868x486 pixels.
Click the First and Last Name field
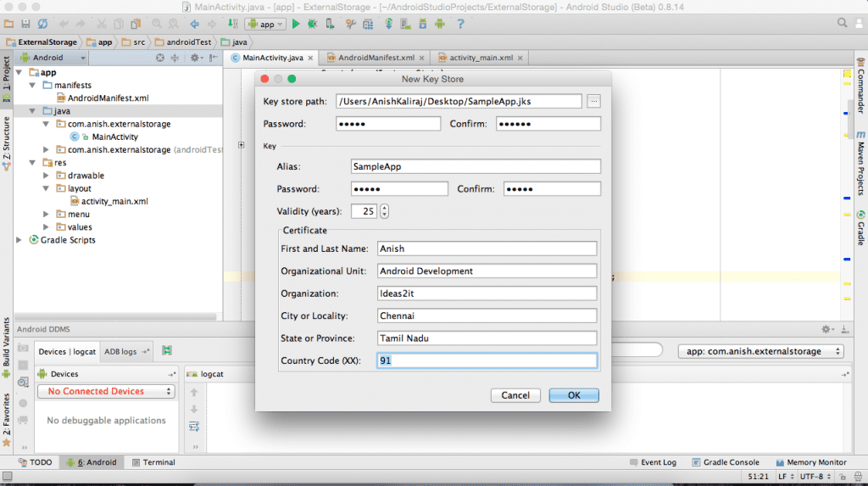(x=487, y=249)
